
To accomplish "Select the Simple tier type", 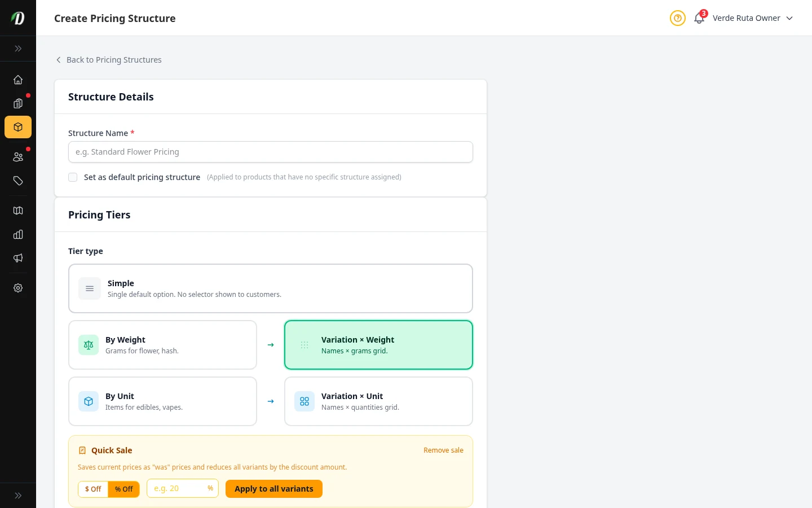I will [x=271, y=288].
